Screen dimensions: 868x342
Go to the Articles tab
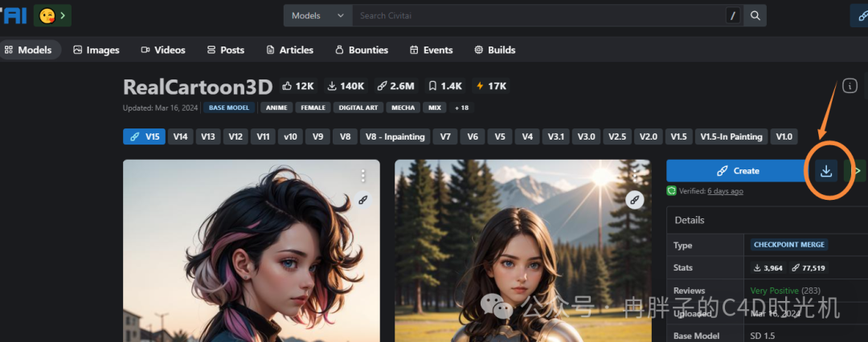289,50
